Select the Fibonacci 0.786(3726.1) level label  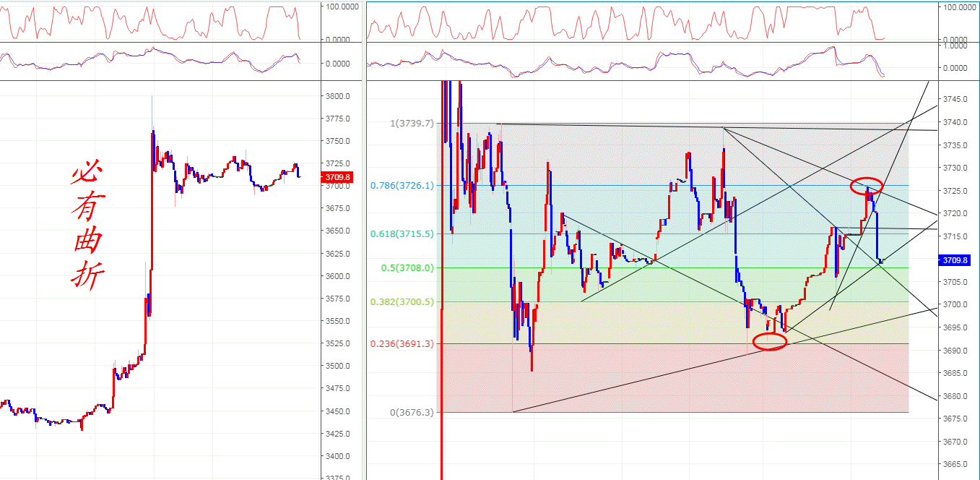click(x=402, y=186)
